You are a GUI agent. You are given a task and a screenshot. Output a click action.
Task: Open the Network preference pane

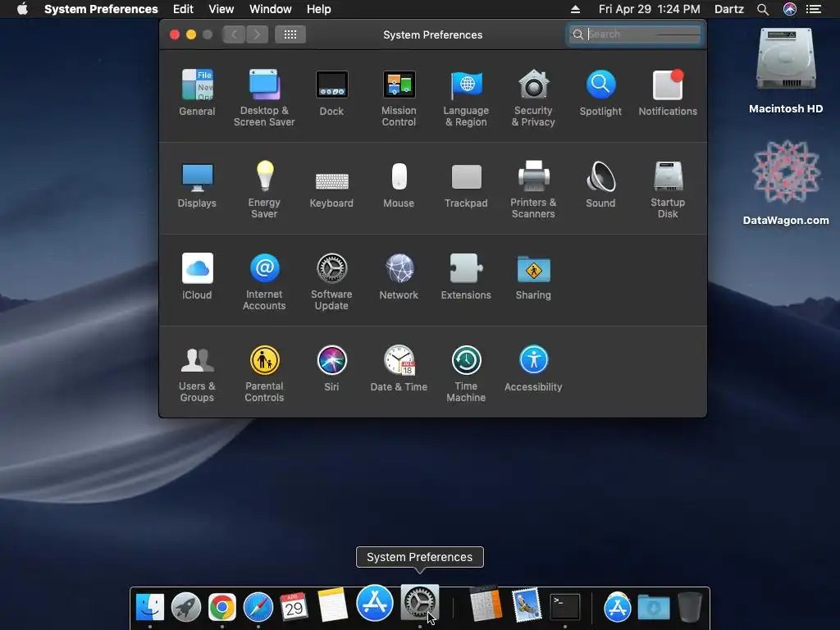399,276
